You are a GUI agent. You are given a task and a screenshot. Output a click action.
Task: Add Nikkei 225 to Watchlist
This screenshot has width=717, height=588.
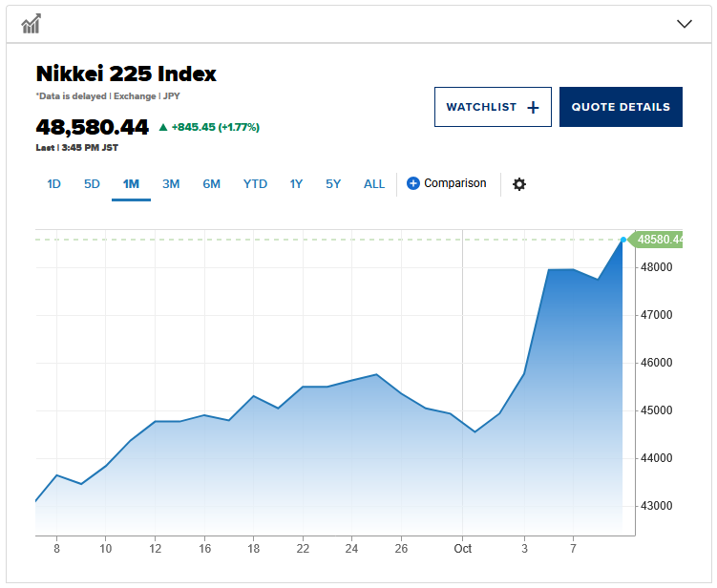click(492, 107)
